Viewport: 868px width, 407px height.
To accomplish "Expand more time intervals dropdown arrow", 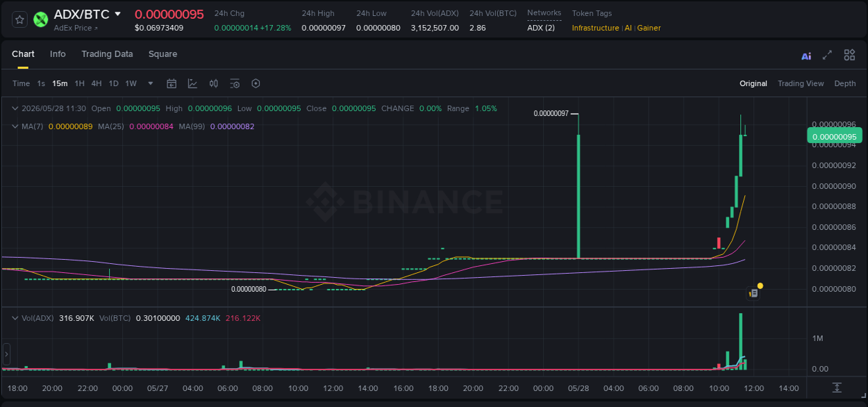I will (x=151, y=83).
